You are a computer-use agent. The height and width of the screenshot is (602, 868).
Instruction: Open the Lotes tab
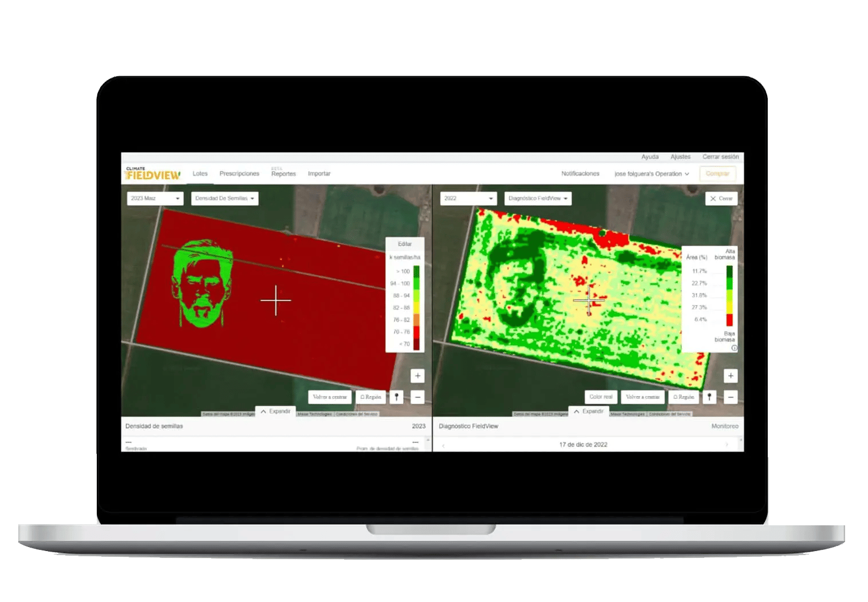pos(200,173)
